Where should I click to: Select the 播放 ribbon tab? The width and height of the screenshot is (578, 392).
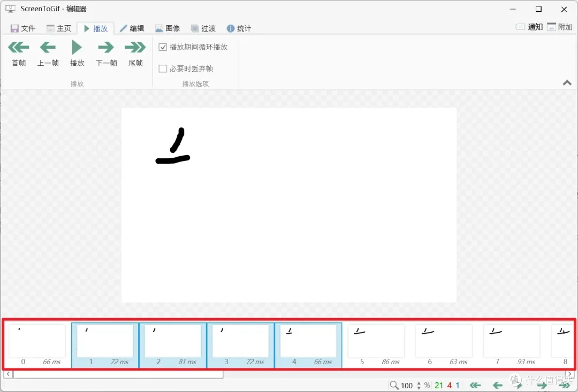pyautogui.click(x=95, y=28)
